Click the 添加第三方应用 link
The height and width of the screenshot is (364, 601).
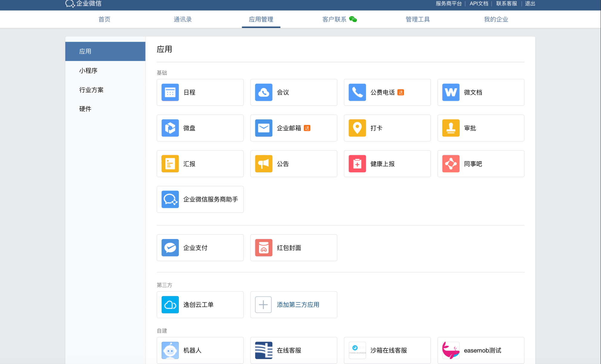point(298,305)
